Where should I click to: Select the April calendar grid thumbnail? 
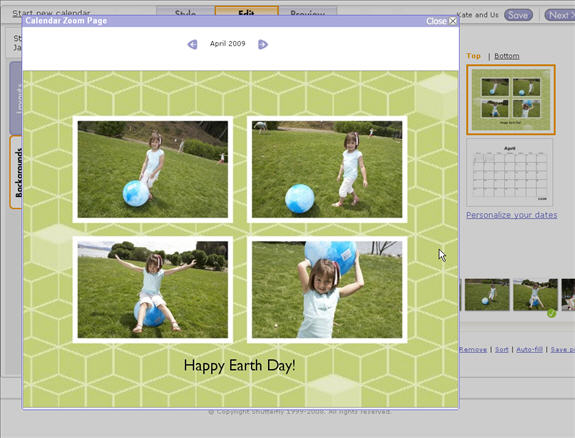click(x=510, y=172)
